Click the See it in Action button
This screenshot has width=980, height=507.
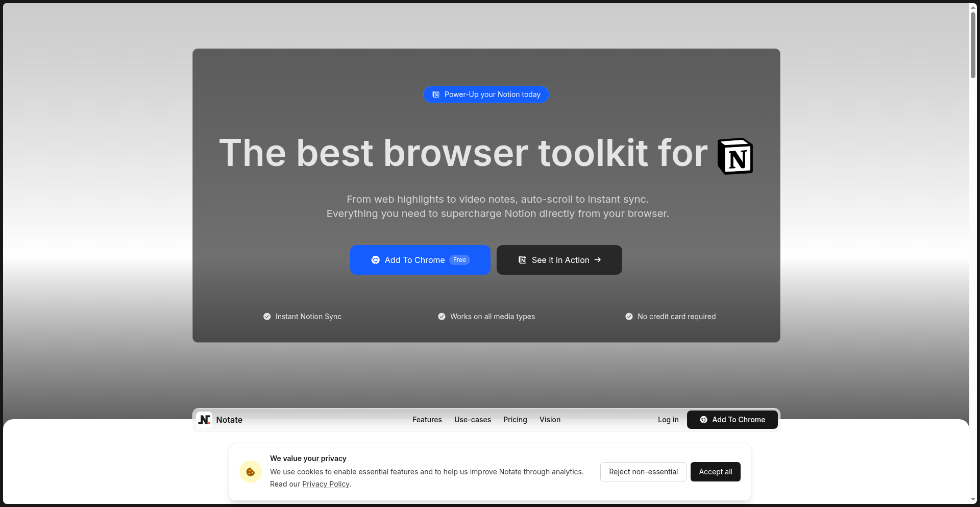click(x=559, y=260)
